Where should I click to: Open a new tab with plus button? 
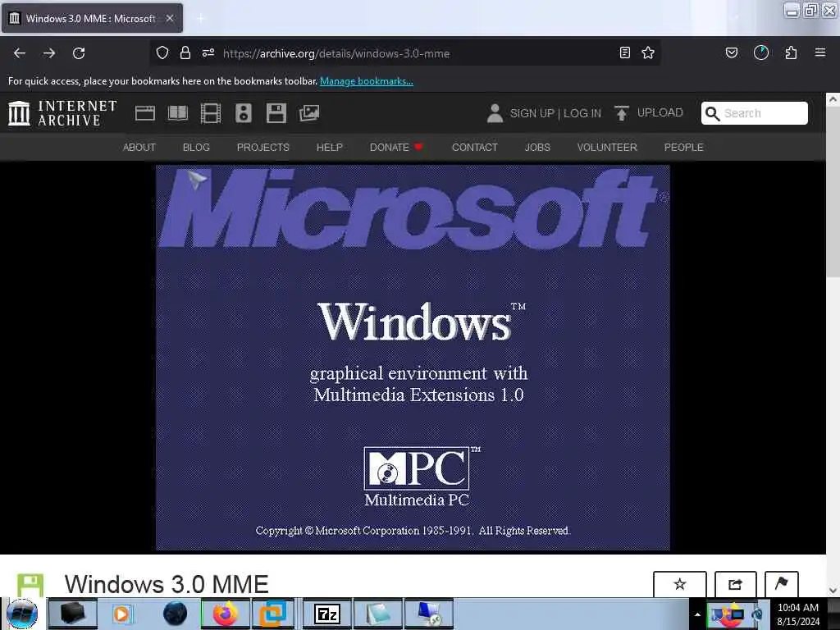click(x=200, y=18)
